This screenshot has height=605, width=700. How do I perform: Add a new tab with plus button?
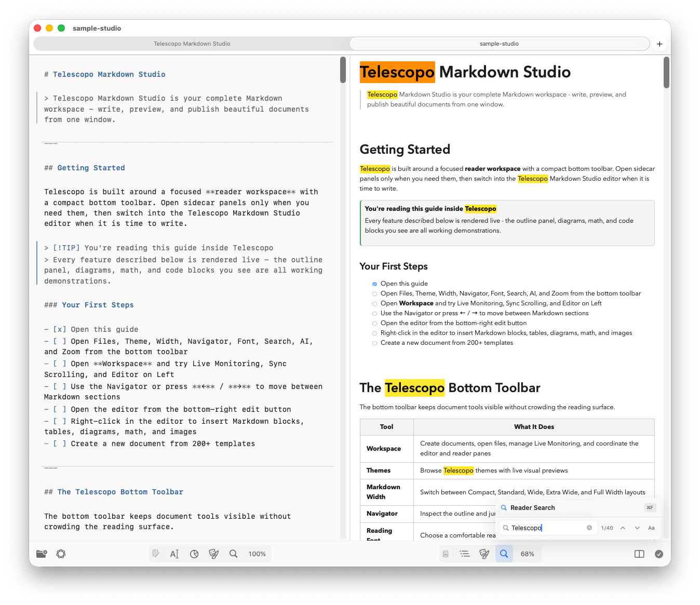click(x=659, y=44)
